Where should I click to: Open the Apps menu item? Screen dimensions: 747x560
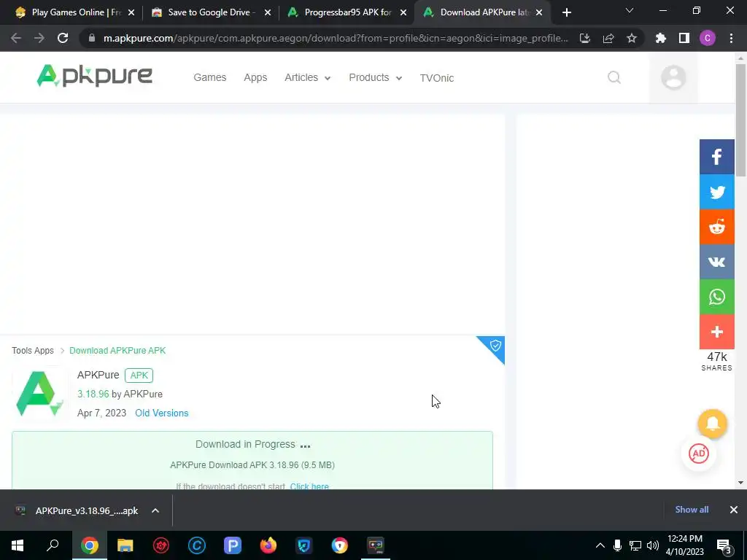255,77
